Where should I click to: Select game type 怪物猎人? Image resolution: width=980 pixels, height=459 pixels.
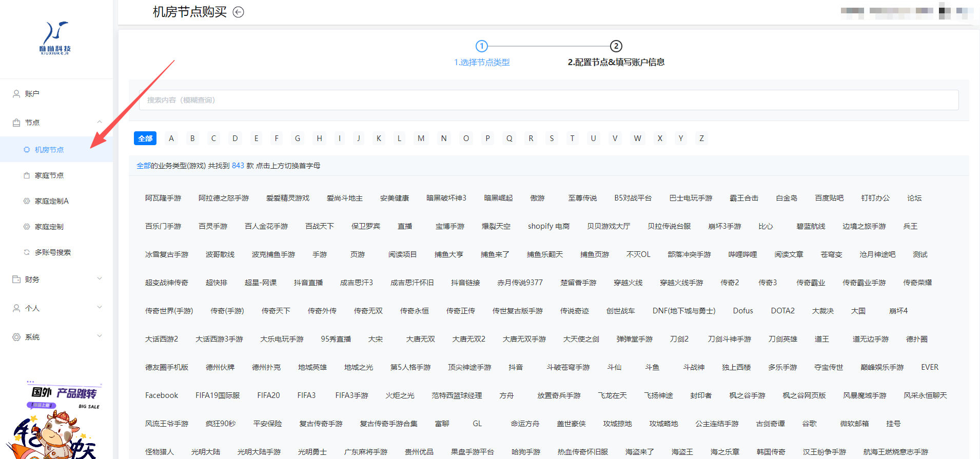[x=160, y=452]
